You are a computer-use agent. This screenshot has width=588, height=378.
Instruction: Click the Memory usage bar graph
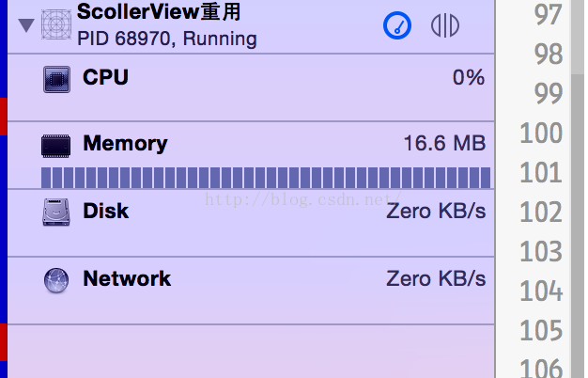click(x=266, y=178)
